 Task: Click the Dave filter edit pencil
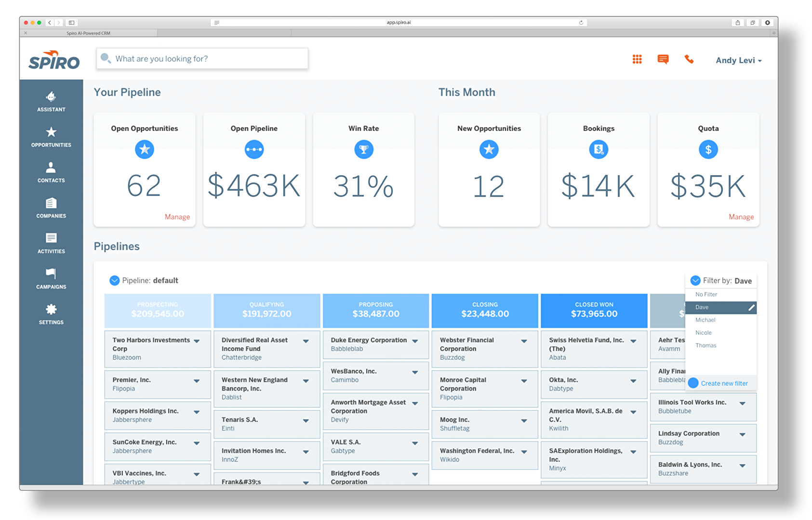[751, 308]
